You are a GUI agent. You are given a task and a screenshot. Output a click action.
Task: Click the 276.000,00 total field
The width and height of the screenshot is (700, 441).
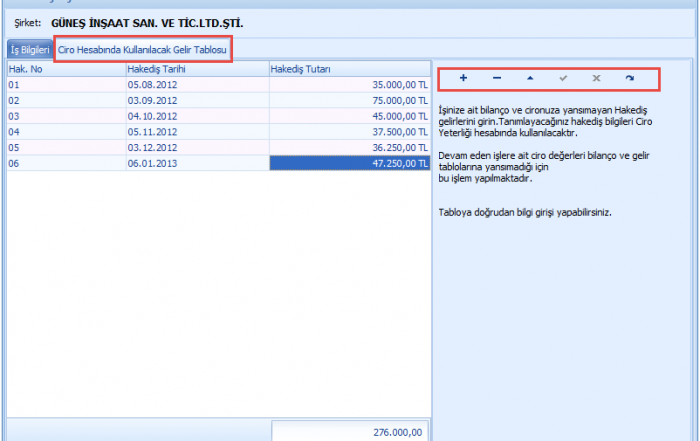click(x=350, y=432)
